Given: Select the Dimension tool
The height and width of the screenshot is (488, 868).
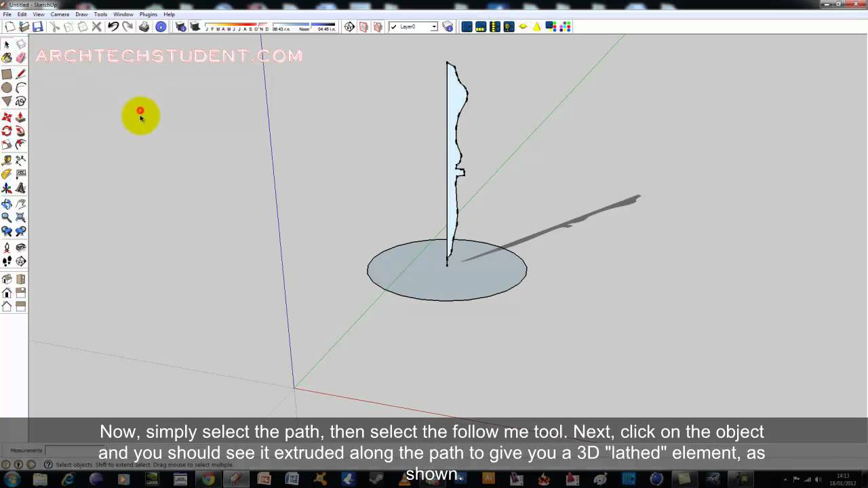Looking at the screenshot, I should (21, 161).
